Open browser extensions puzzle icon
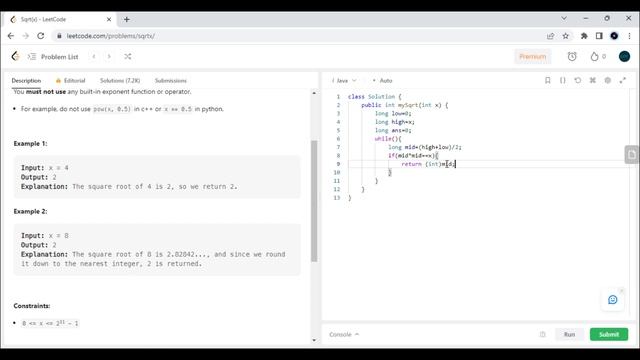This screenshot has height=360, width=640. pos(584,36)
